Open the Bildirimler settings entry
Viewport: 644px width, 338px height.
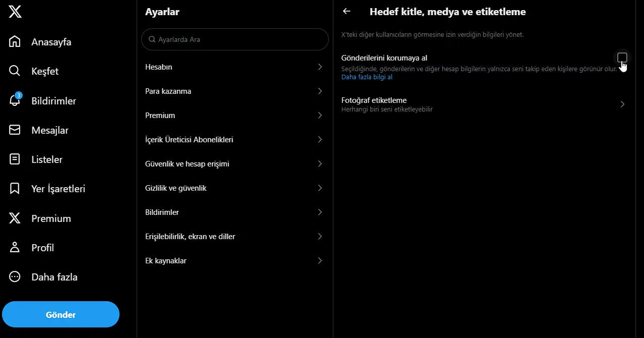pyautogui.click(x=235, y=212)
